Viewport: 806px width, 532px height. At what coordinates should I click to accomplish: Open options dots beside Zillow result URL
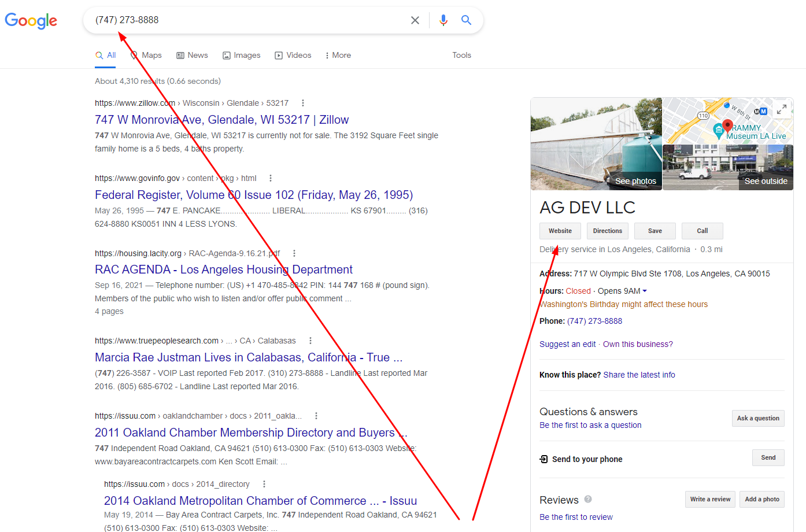303,103
